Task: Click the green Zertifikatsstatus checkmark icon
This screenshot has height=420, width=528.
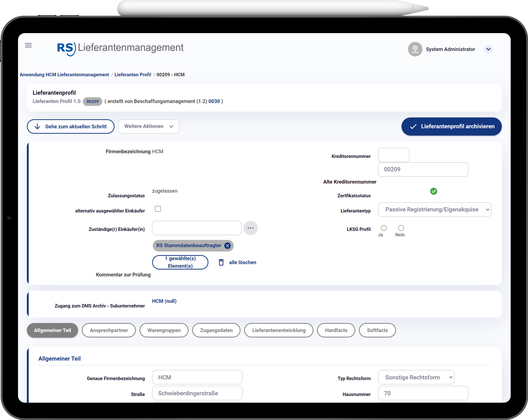Action: click(x=433, y=191)
